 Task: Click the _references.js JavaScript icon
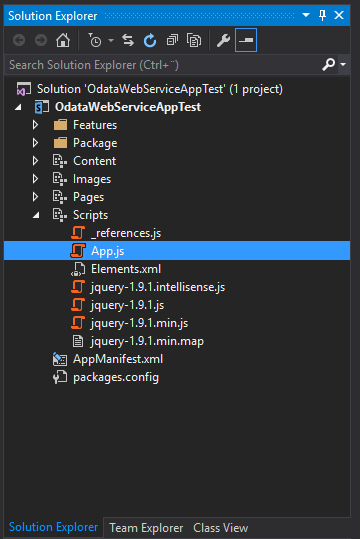(x=78, y=233)
